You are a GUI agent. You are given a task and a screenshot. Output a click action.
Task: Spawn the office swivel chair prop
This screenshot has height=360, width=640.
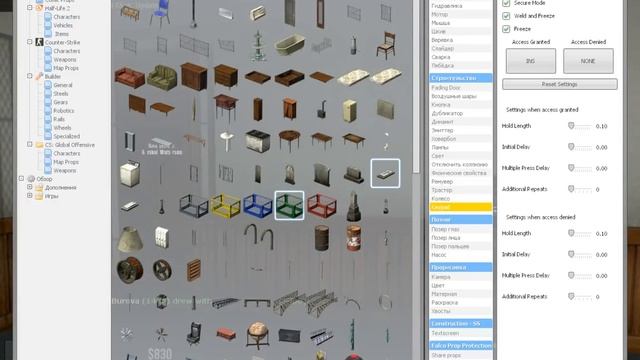[x=193, y=334]
